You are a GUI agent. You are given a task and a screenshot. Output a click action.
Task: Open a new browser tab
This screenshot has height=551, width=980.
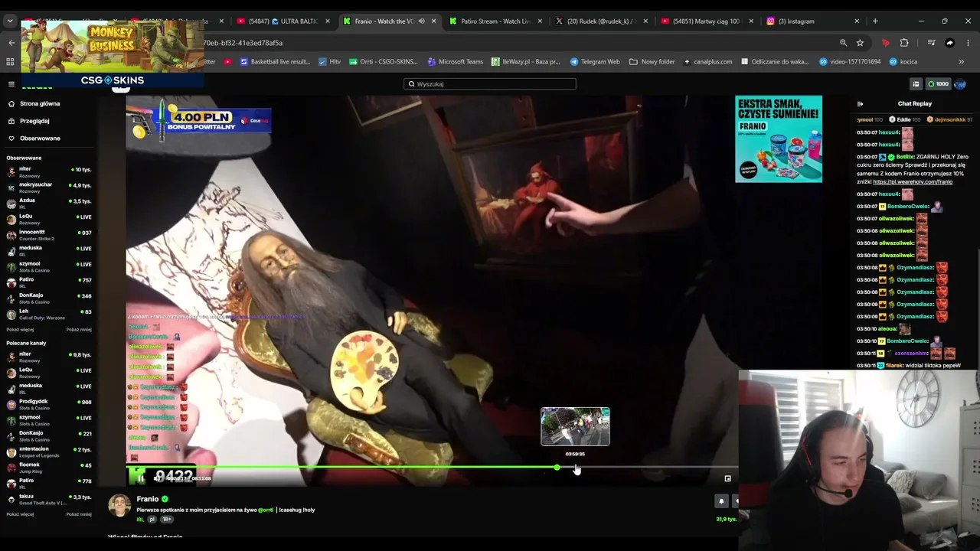(875, 21)
